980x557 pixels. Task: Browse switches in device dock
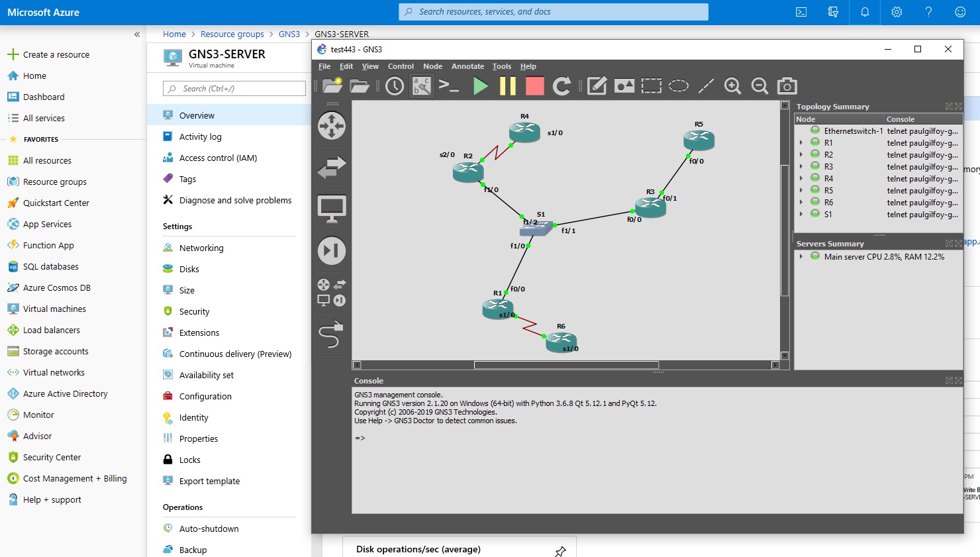pos(332,167)
